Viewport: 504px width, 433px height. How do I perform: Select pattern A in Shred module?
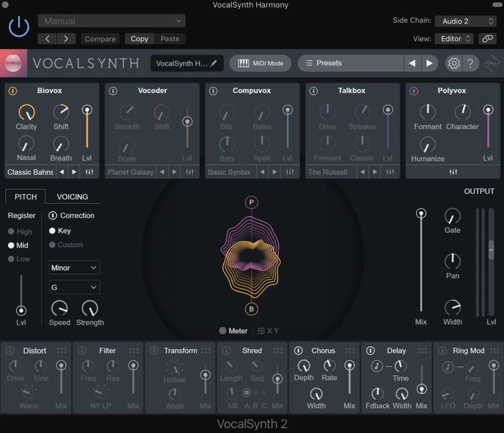click(x=247, y=393)
